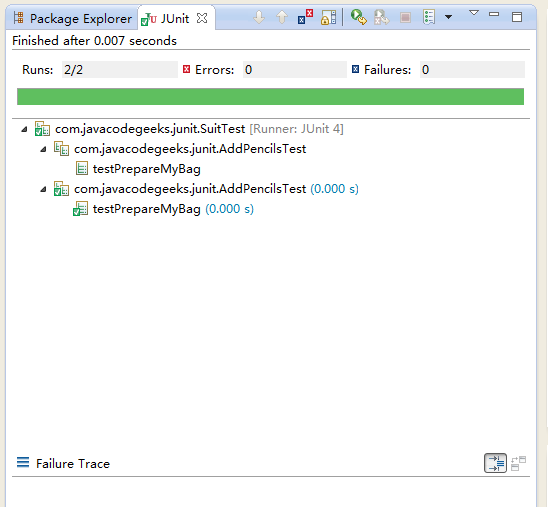Click the Failure Trace header icon

[x=23, y=462]
